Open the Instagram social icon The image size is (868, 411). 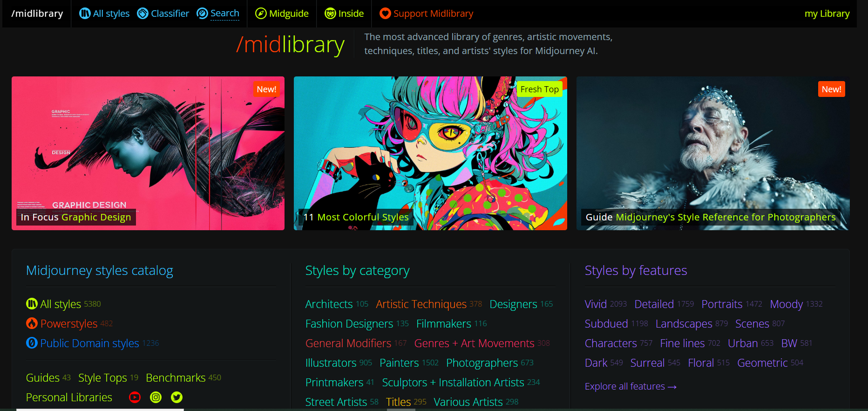pyautogui.click(x=156, y=397)
